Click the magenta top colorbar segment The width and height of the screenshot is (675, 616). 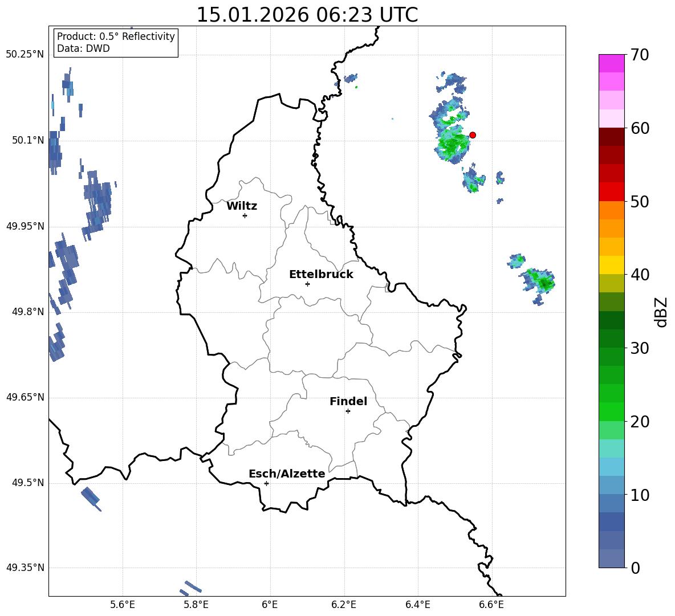click(x=611, y=63)
